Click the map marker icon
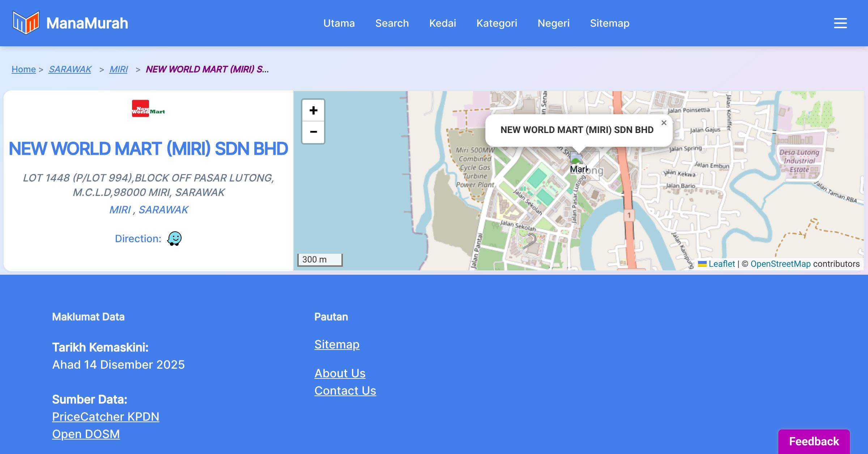Screen dimensions: 868x454 pos(576,158)
